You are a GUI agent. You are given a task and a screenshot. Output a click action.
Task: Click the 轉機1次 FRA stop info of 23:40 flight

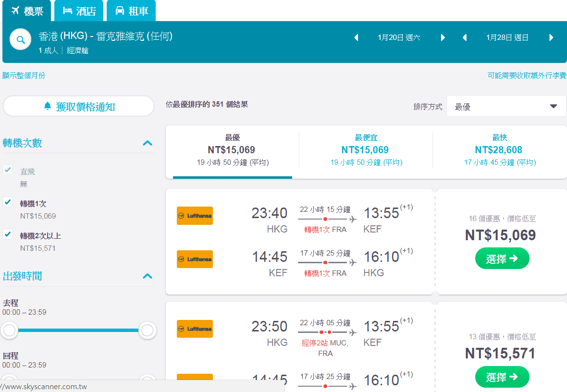click(325, 230)
